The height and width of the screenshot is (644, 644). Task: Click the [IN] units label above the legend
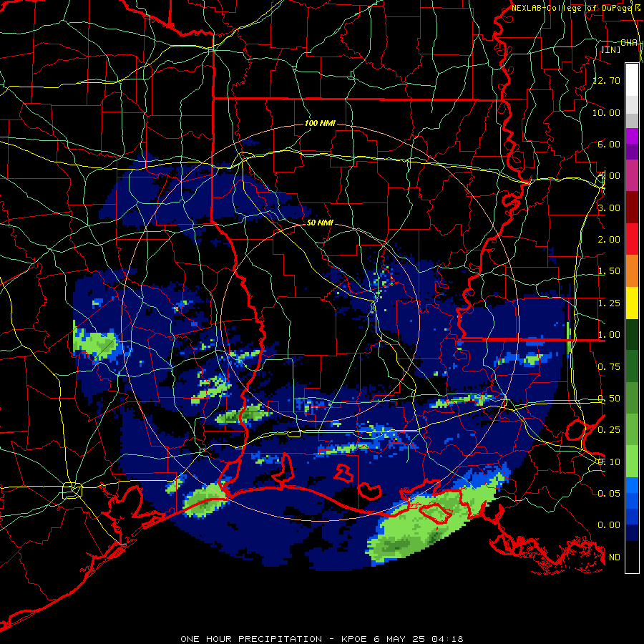click(611, 49)
